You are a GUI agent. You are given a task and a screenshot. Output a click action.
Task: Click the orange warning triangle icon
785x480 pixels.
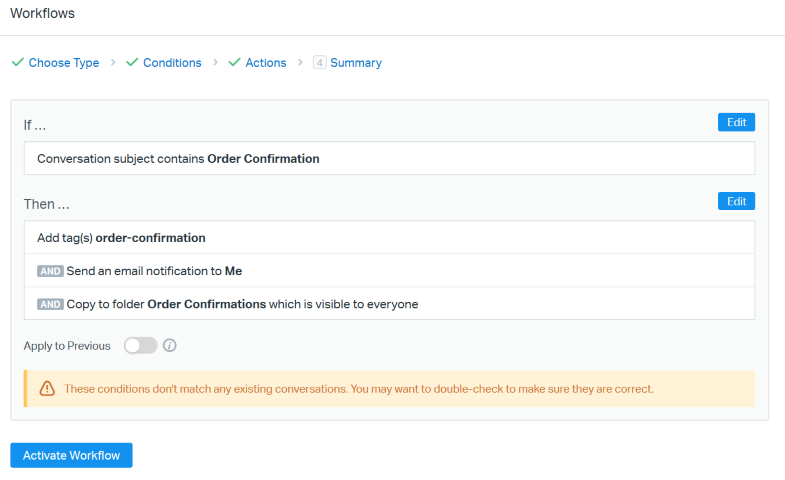(47, 388)
